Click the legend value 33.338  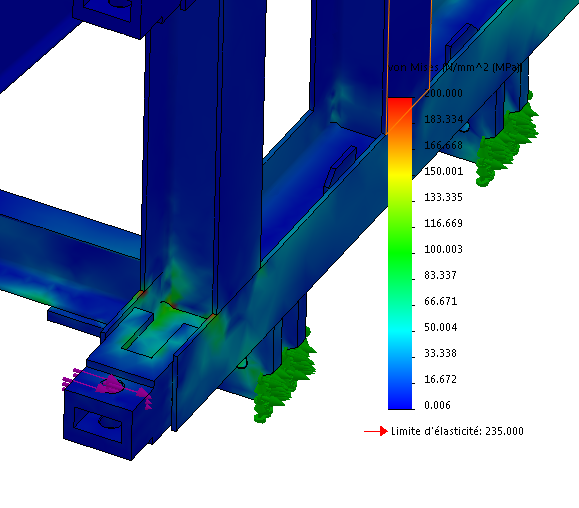click(x=441, y=353)
